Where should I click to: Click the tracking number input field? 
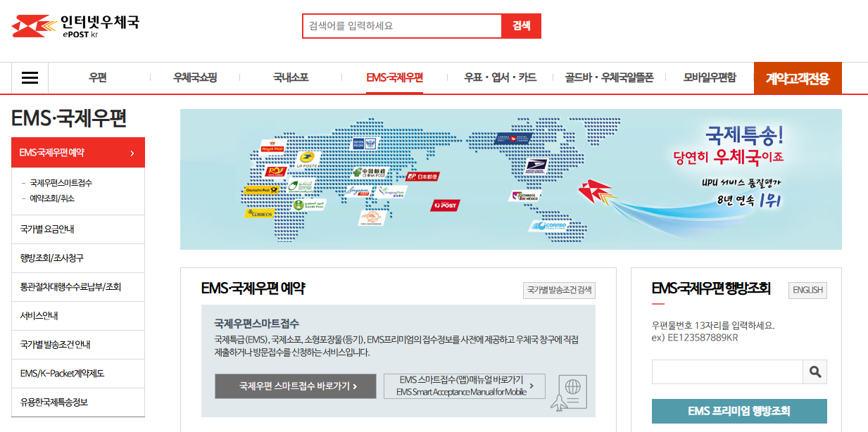click(727, 371)
